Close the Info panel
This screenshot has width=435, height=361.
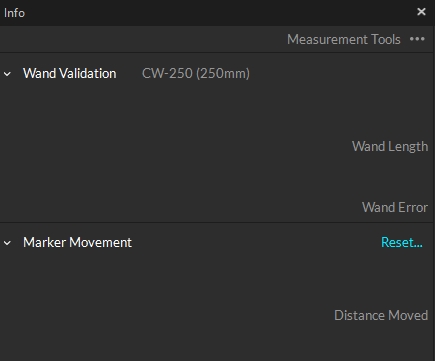point(421,12)
